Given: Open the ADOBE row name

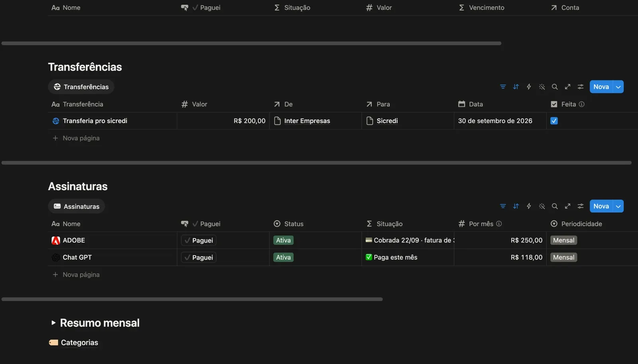Looking at the screenshot, I should (x=74, y=241).
